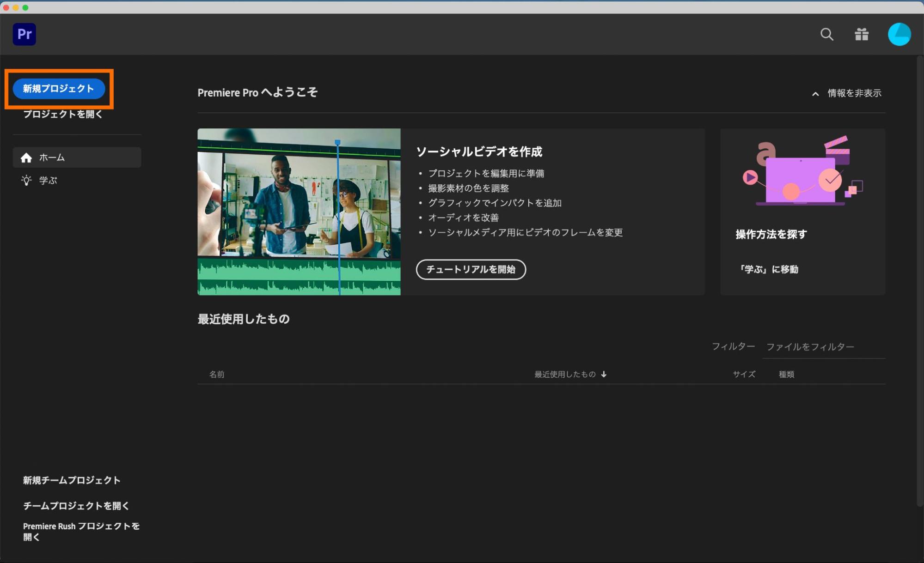Image resolution: width=924 pixels, height=563 pixels.
Task: Open the user profile avatar
Action: click(x=899, y=34)
